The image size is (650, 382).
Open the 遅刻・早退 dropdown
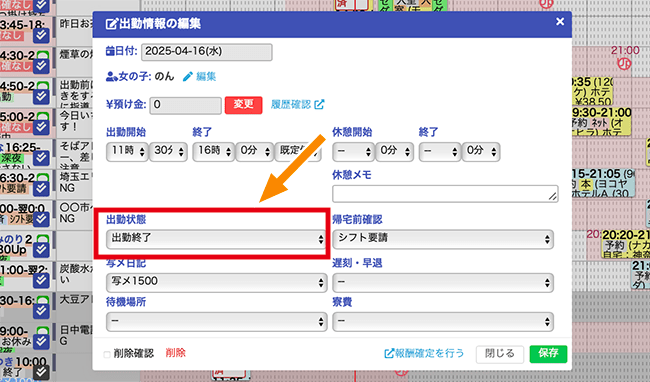(x=443, y=282)
